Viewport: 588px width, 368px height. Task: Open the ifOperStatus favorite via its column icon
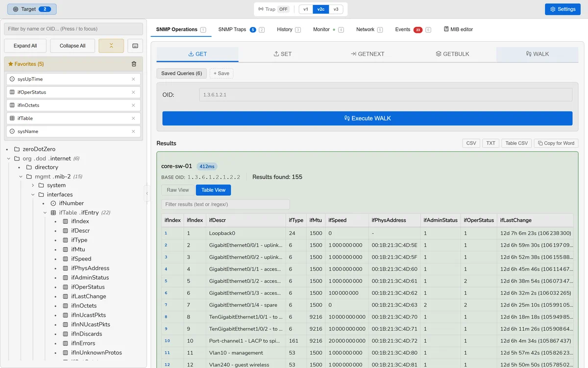[12, 92]
